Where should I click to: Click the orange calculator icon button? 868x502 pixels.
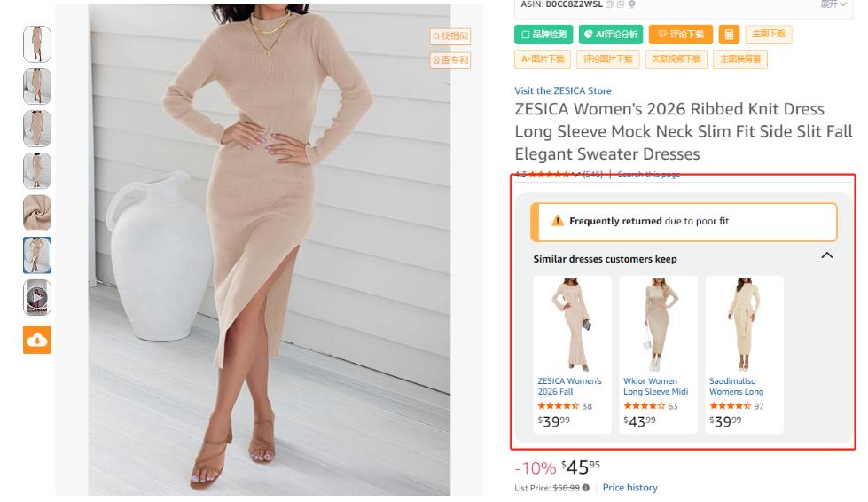(x=729, y=35)
